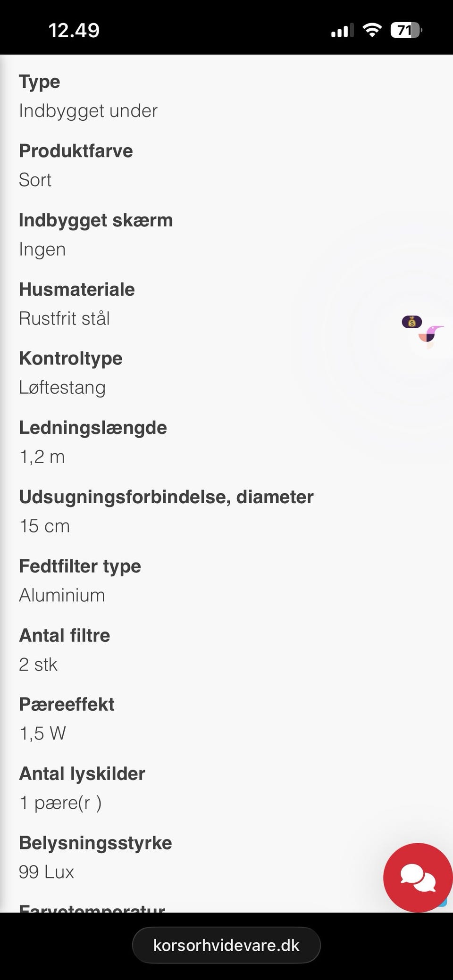Tap the Husmateriale heading
Image resolution: width=453 pixels, height=980 pixels.
tap(77, 290)
